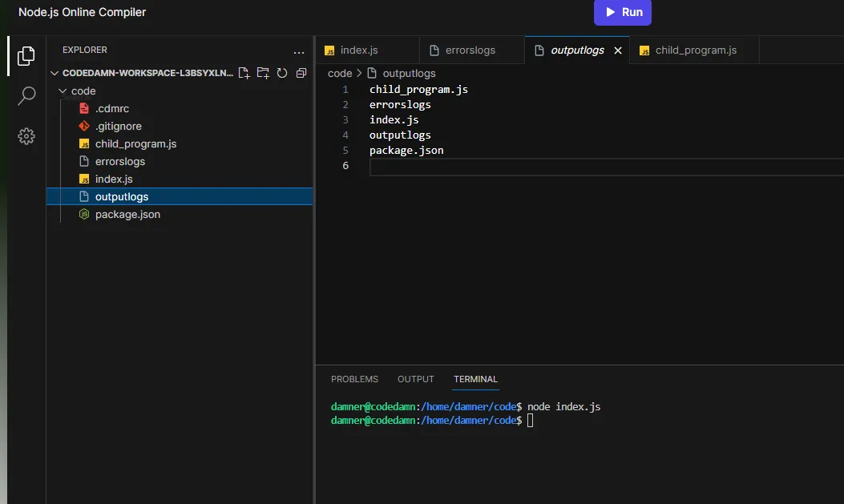The height and width of the screenshot is (504, 844).
Task: Click the Run button
Action: [x=623, y=12]
